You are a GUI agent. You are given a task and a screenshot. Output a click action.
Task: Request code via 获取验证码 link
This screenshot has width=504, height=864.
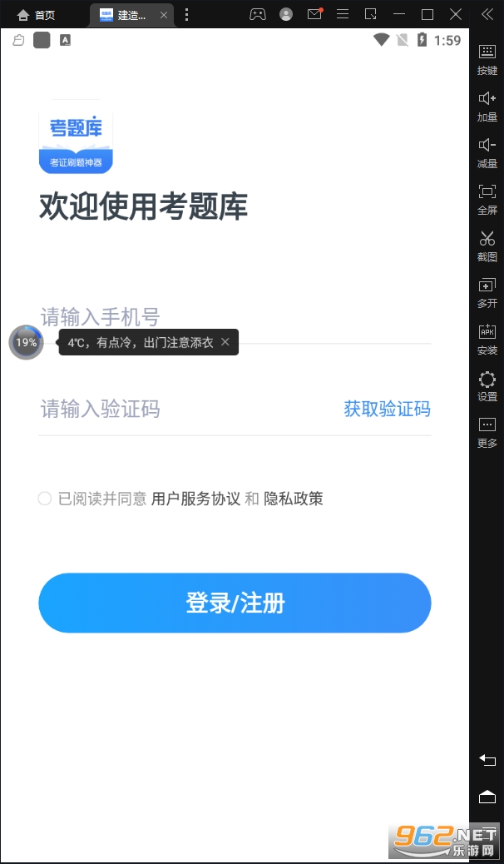pyautogui.click(x=388, y=409)
